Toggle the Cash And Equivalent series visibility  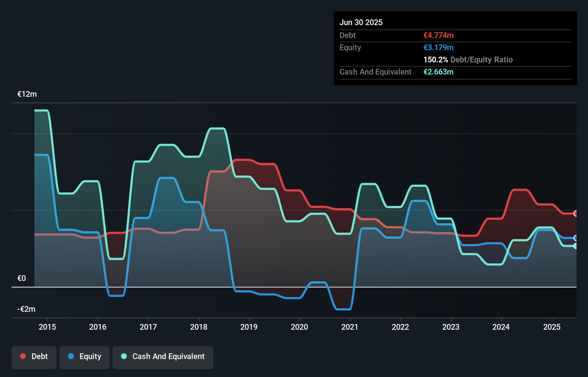pos(163,357)
